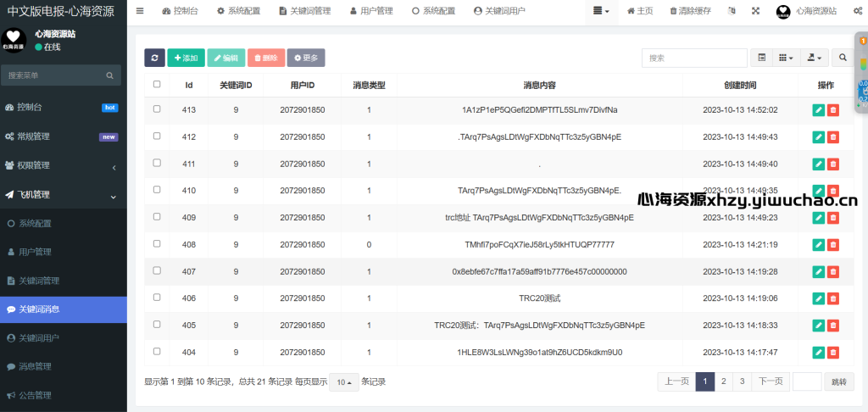The width and height of the screenshot is (868, 412).
Task: Open the settings gears icon at top right
Action: click(858, 10)
